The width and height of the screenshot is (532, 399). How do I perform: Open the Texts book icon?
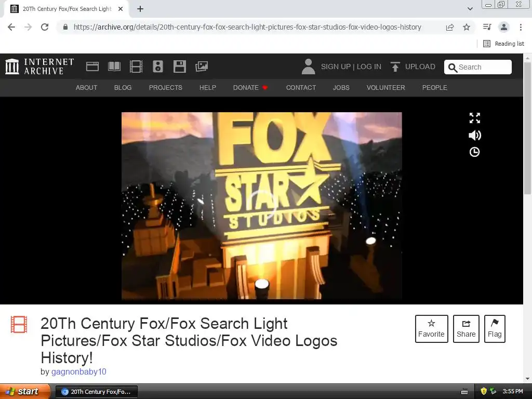[114, 66]
